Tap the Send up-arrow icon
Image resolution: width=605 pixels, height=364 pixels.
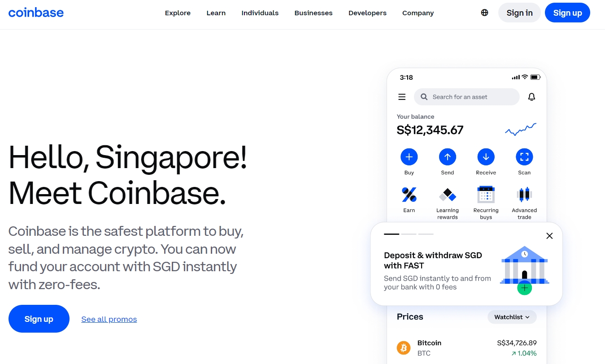pos(448,157)
